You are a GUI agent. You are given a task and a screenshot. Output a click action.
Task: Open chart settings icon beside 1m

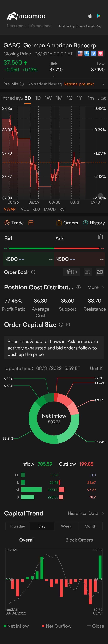coord(103,98)
